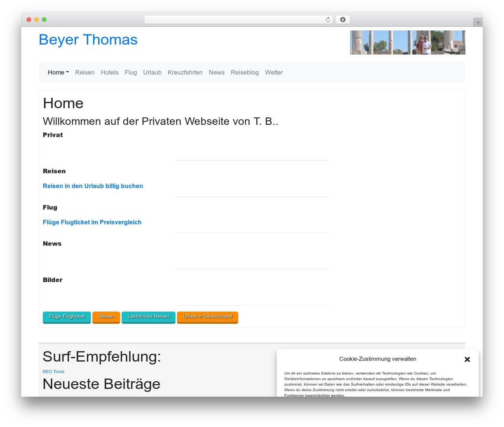
Task: Go to the Flug nav item
Action: click(x=131, y=72)
